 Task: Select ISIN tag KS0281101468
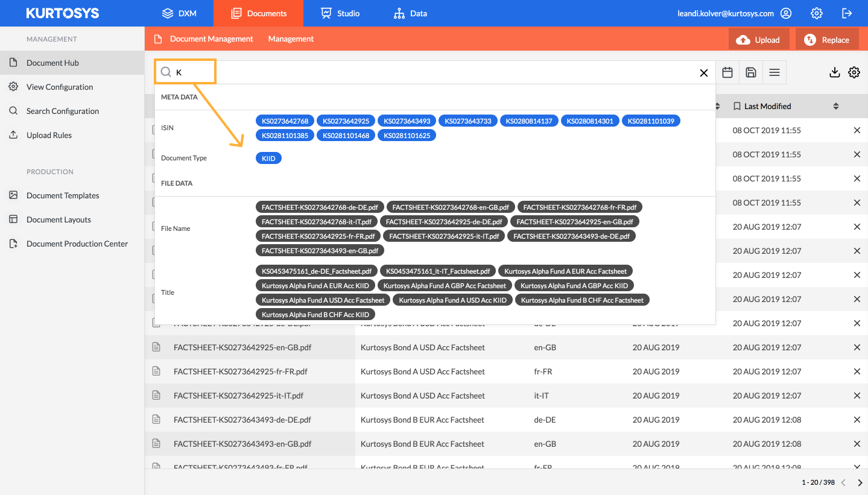(x=346, y=136)
